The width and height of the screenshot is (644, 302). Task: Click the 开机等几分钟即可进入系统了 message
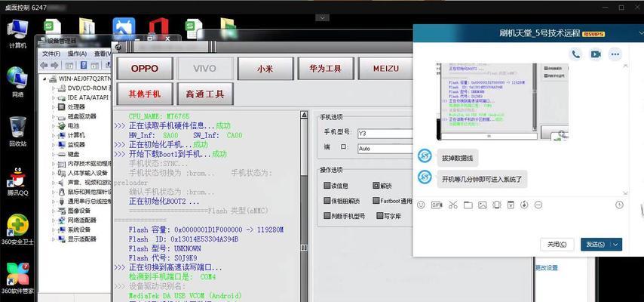pos(482,180)
